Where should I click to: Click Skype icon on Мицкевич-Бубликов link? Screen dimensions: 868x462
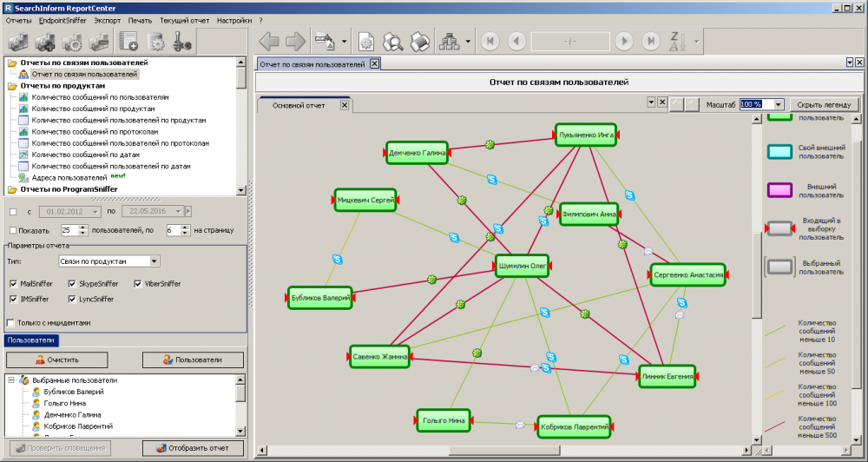[337, 259]
